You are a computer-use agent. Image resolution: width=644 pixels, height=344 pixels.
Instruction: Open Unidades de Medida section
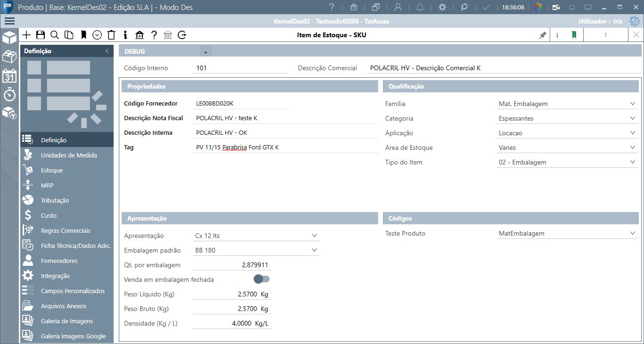(66, 155)
